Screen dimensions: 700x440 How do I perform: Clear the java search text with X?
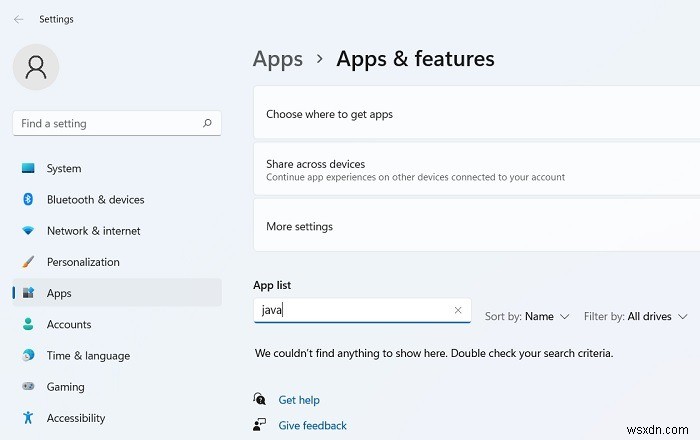(458, 310)
